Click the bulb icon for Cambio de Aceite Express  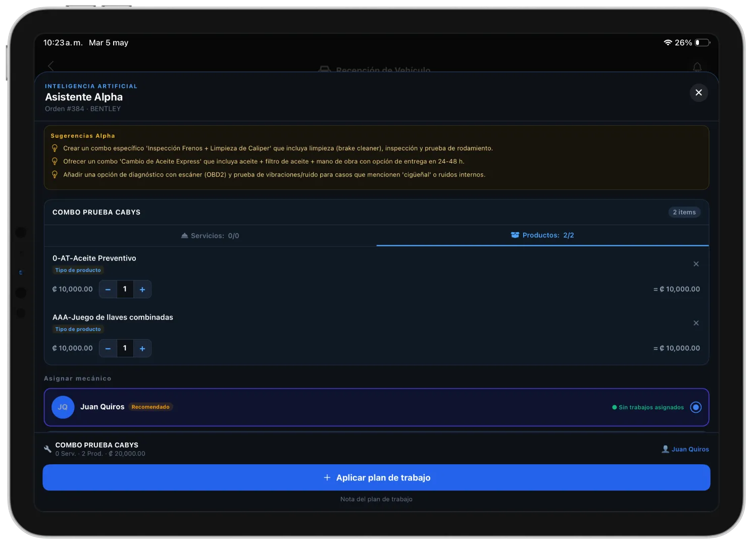pos(55,161)
